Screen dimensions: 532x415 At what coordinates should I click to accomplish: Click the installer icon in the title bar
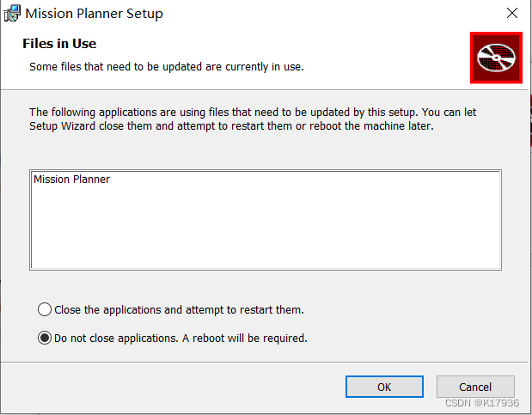(13, 13)
